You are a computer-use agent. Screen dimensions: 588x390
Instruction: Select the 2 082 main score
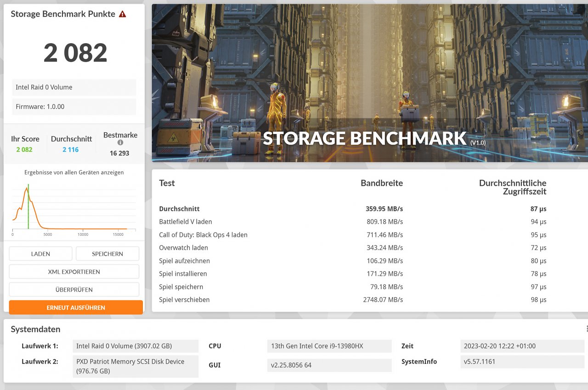(x=75, y=53)
